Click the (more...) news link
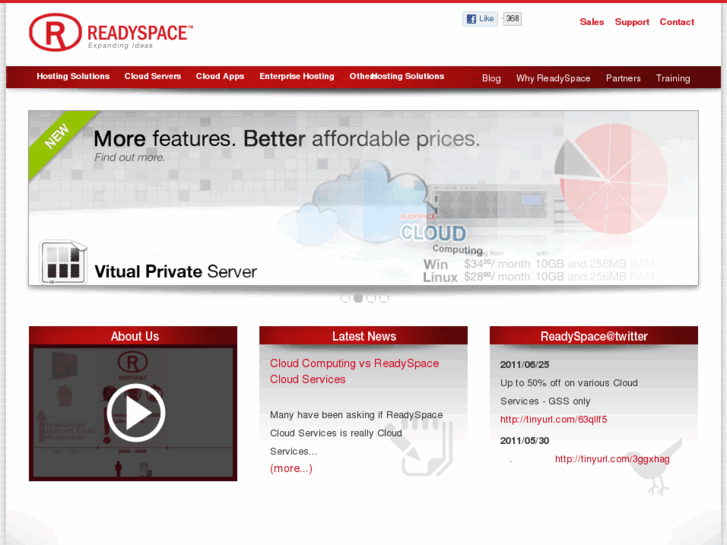Viewport: 727px width, 545px height. point(291,468)
